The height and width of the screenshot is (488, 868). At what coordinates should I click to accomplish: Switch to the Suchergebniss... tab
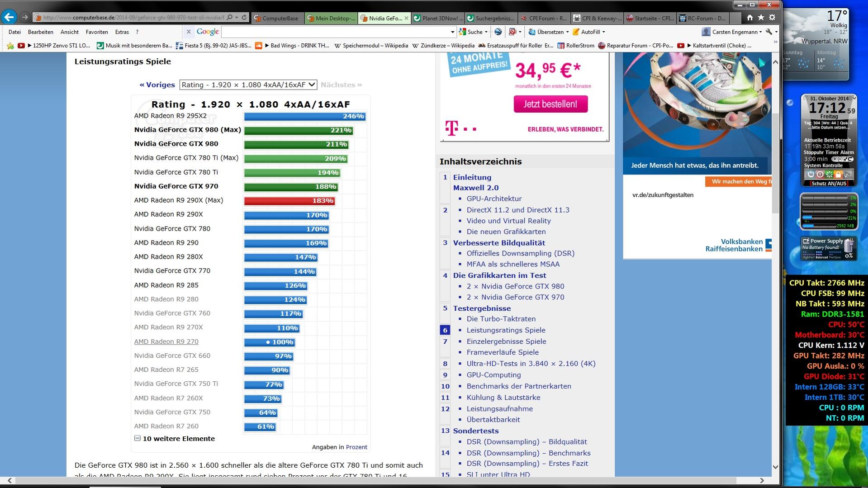(x=491, y=19)
